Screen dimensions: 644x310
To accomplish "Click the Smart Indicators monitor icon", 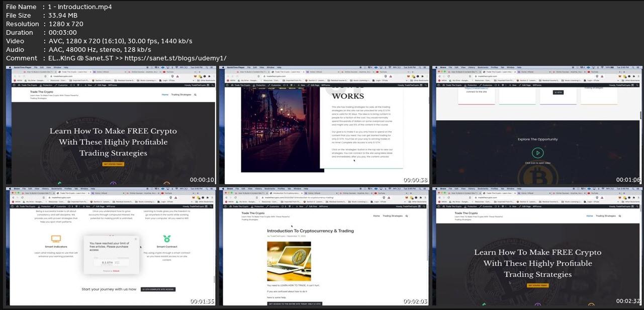I will [56, 239].
